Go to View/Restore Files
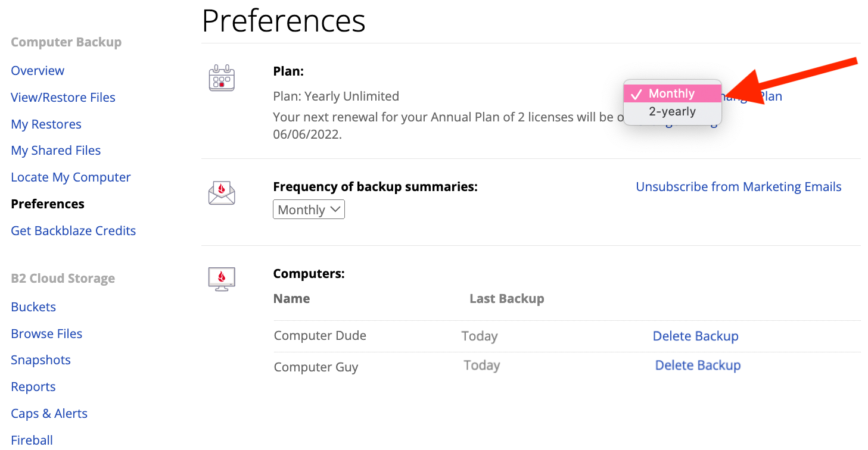The width and height of the screenshot is (868, 450). point(63,98)
